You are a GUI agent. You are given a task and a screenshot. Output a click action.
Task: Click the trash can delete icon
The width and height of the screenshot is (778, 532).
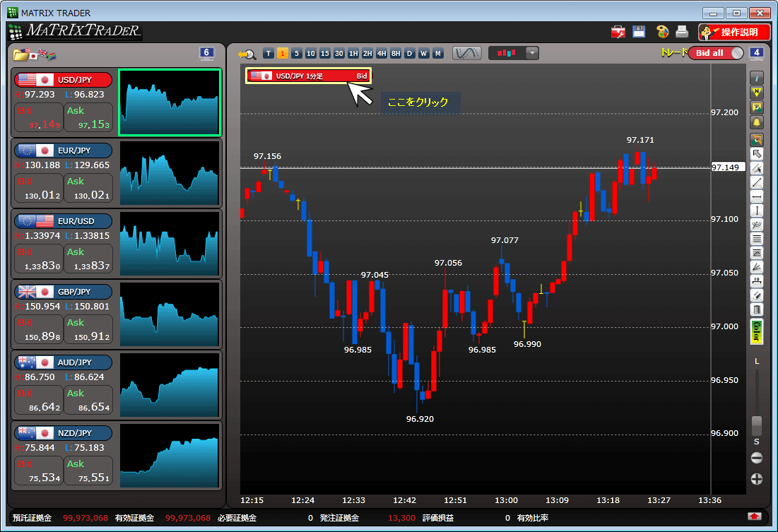756,309
